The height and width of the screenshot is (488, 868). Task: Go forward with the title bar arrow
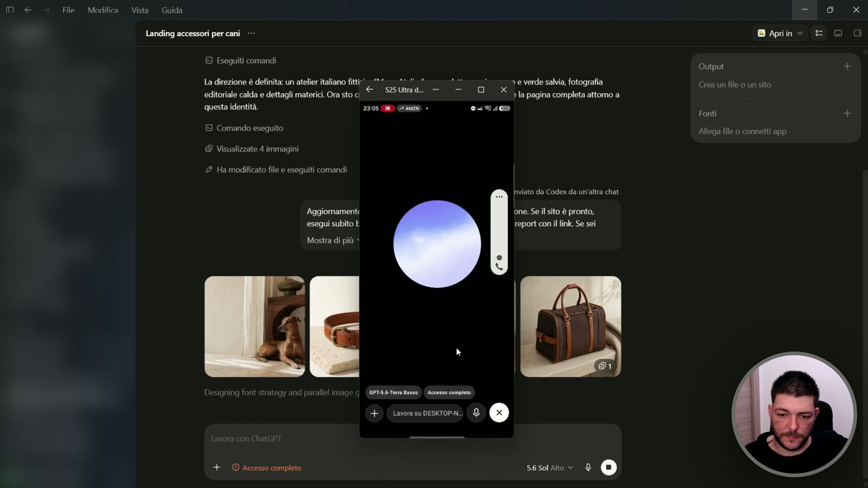pyautogui.click(x=46, y=10)
